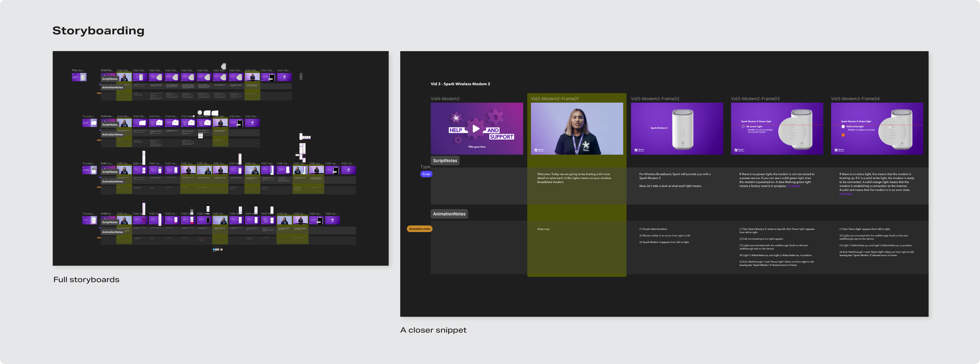Click the small colored icon cluster below the Vid6 row
980x364 pixels.
(x=218, y=249)
